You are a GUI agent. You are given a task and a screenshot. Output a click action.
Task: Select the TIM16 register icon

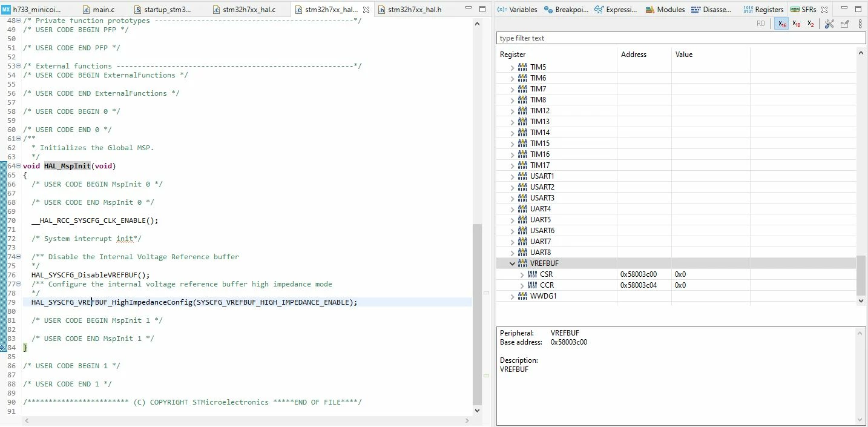[522, 154]
